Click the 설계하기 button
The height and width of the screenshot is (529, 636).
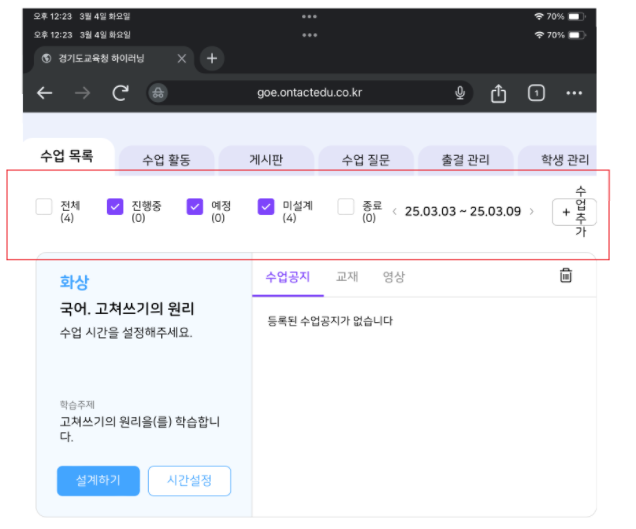[98, 480]
